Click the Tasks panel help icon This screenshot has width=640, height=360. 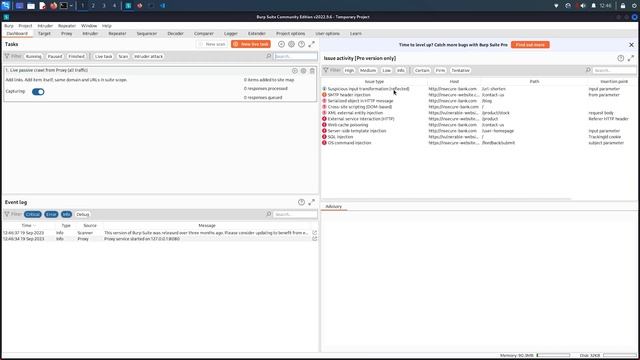(x=301, y=44)
